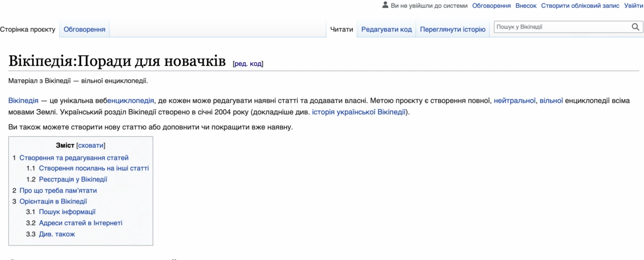Open the Сторінка проєкту tab

(28, 30)
